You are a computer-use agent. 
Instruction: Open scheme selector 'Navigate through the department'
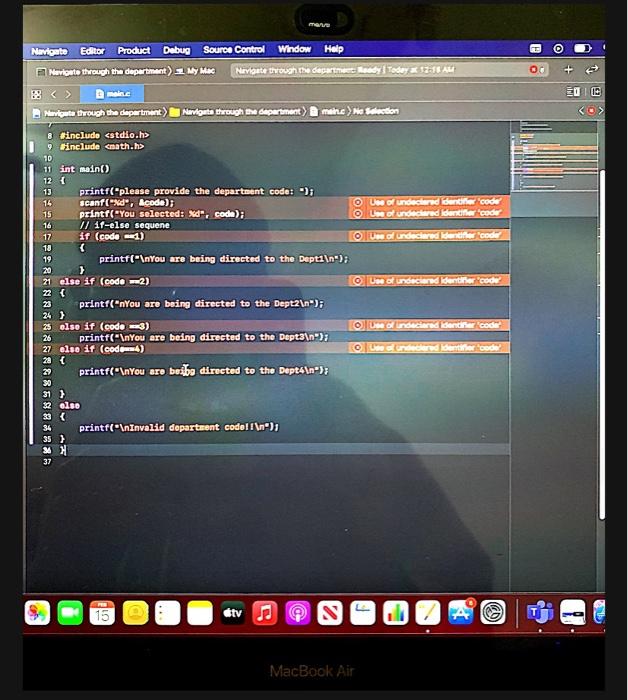[103, 71]
